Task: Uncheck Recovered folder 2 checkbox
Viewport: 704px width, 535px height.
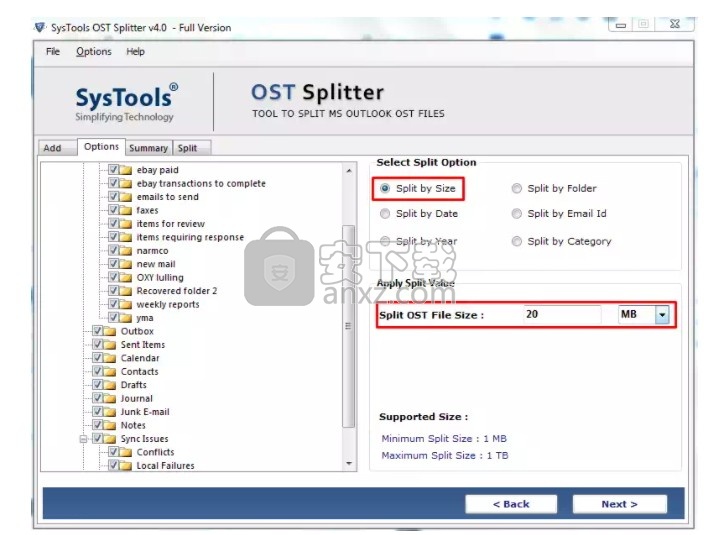Action: click(113, 290)
